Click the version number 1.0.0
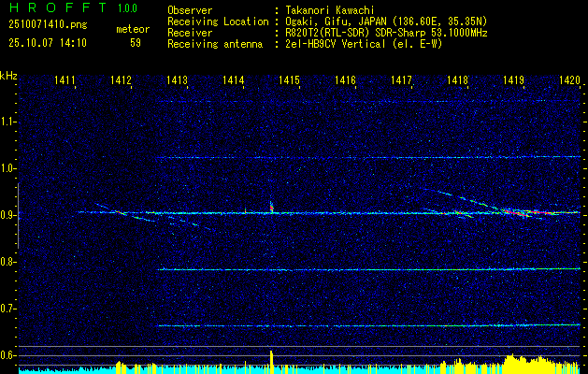Viewport: 588px width, 374px height. 127,8
